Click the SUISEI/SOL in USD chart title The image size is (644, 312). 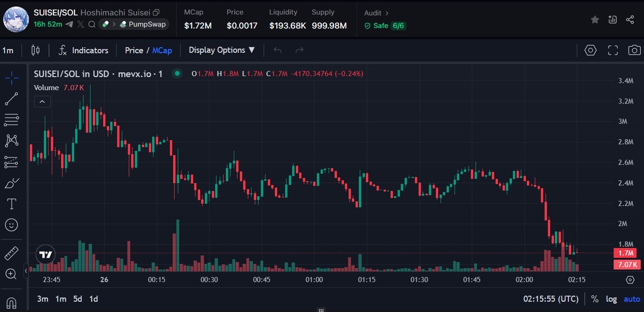98,74
